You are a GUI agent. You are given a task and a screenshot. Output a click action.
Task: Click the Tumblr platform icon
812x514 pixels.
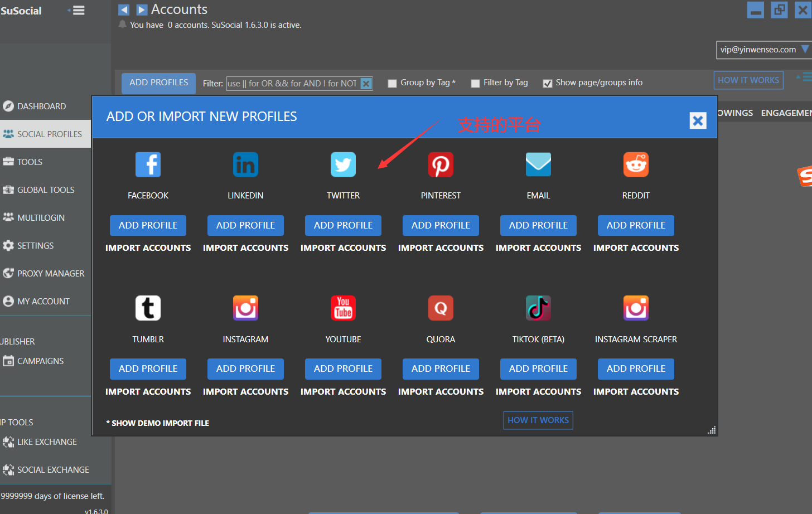(148, 308)
